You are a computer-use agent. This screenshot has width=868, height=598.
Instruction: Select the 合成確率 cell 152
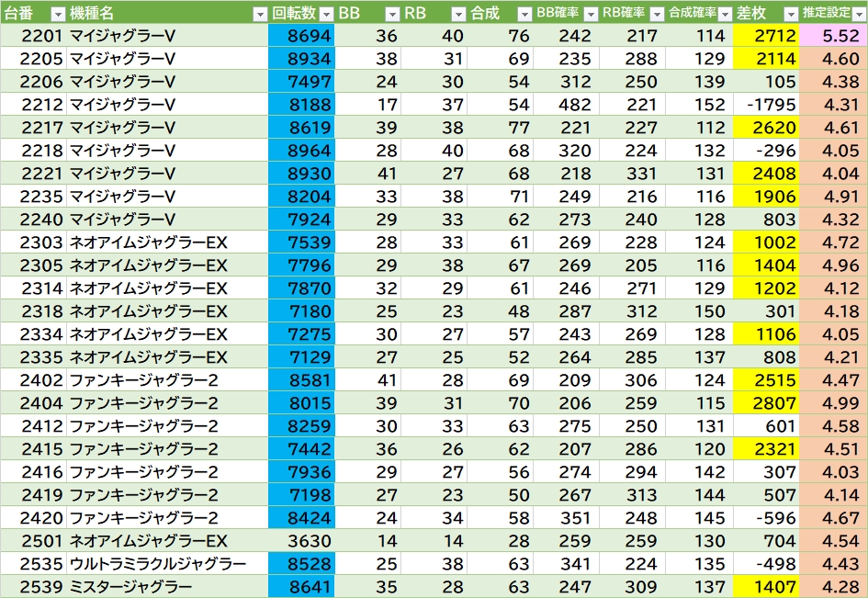coord(700,104)
